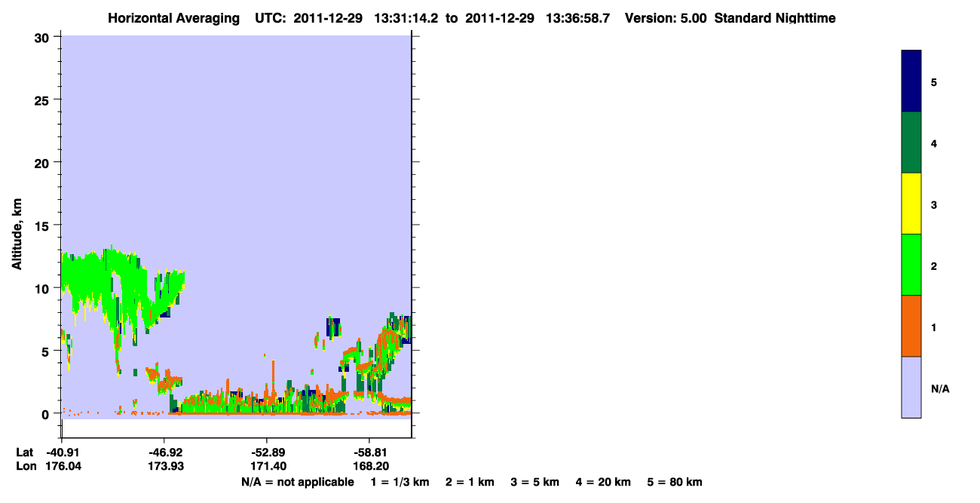
Task: Click the longitude value 176.04
Action: pos(63,467)
